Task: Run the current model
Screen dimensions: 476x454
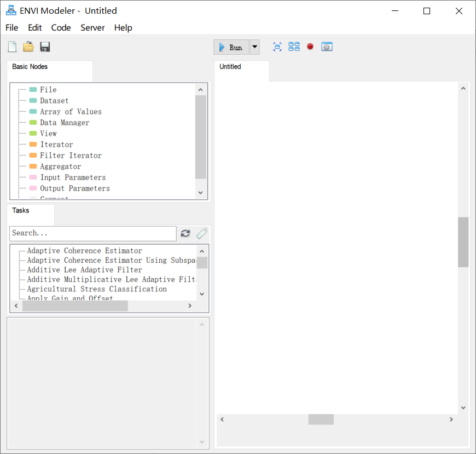Action: click(231, 47)
